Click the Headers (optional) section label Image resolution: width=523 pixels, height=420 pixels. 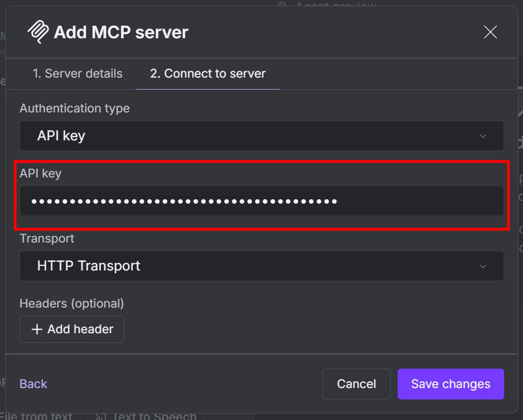[x=71, y=304]
